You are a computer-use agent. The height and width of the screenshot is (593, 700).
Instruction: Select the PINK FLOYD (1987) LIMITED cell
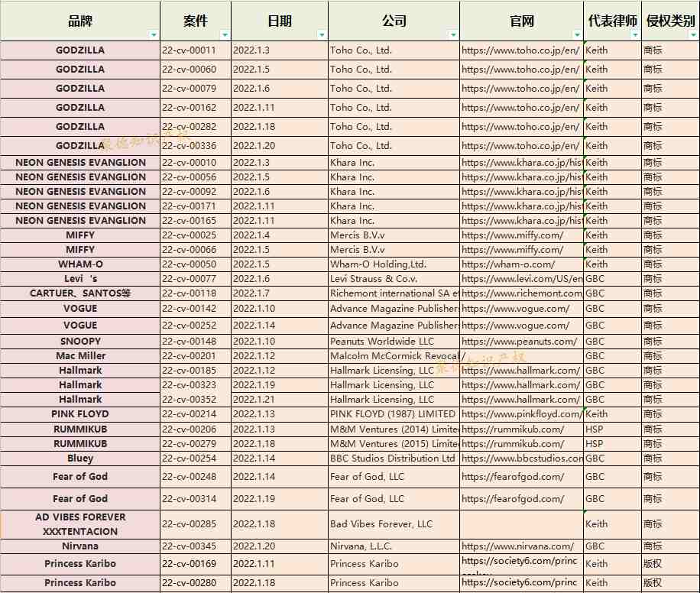point(393,414)
